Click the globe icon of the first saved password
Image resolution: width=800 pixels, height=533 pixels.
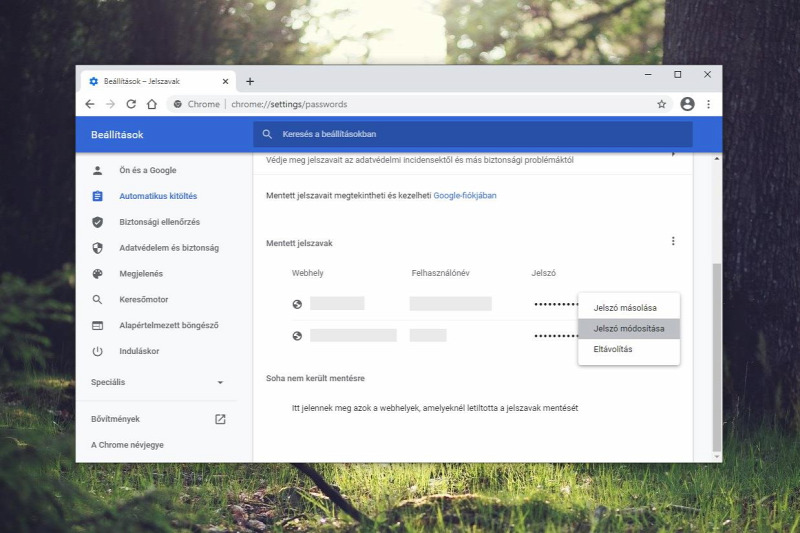[x=297, y=304]
